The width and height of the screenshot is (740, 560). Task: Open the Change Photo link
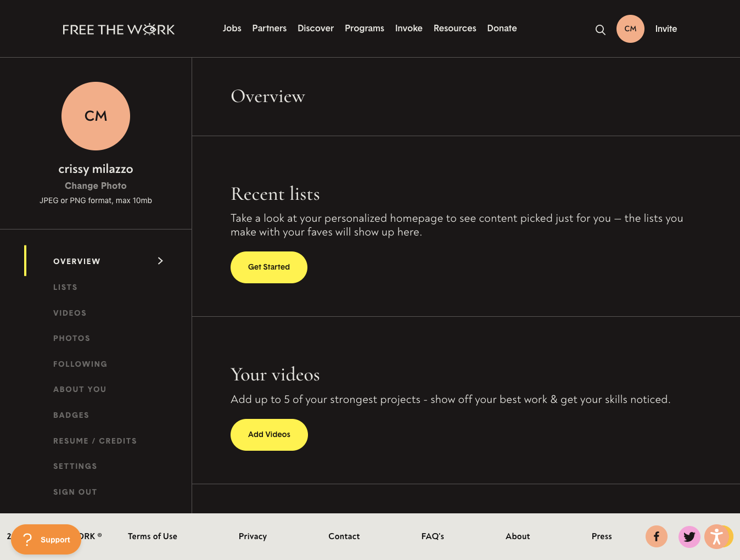[x=96, y=186]
